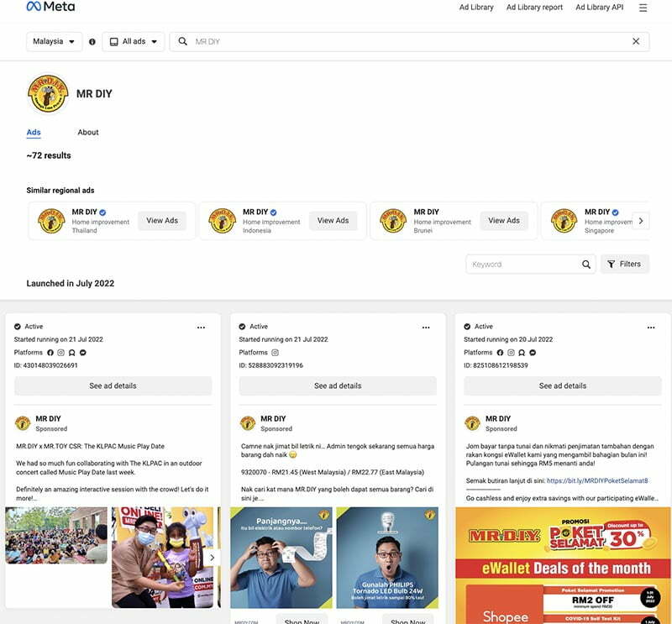
Task: Click the Facebook platform icon on ad 430148039026691
Action: [x=50, y=353]
